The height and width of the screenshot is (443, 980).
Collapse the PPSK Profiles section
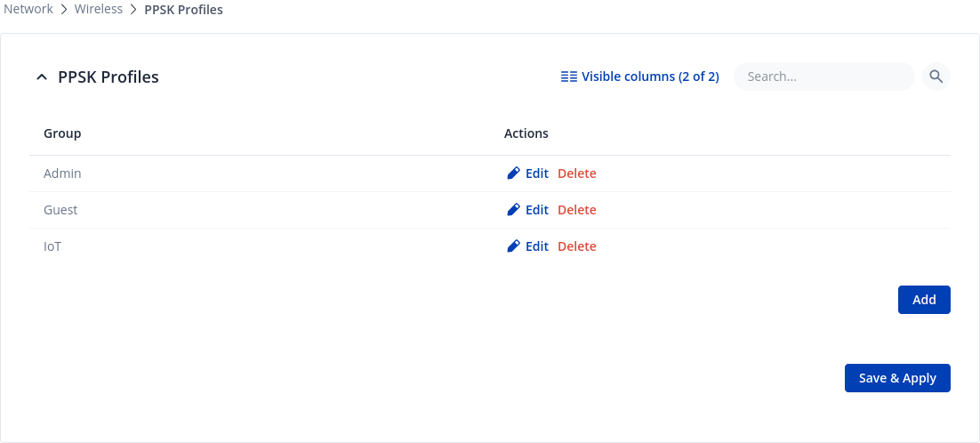(x=41, y=77)
